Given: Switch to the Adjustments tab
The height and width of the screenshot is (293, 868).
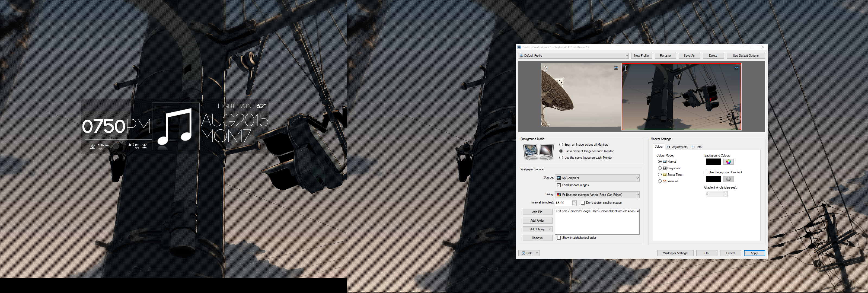Looking at the screenshot, I should [677, 147].
